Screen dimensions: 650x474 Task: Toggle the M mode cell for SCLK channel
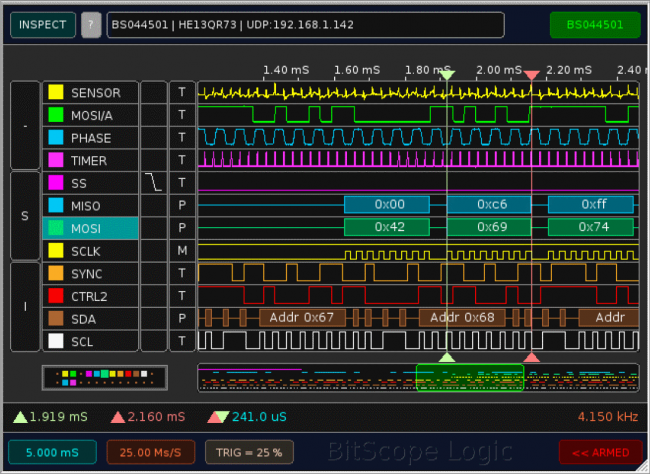click(x=182, y=250)
